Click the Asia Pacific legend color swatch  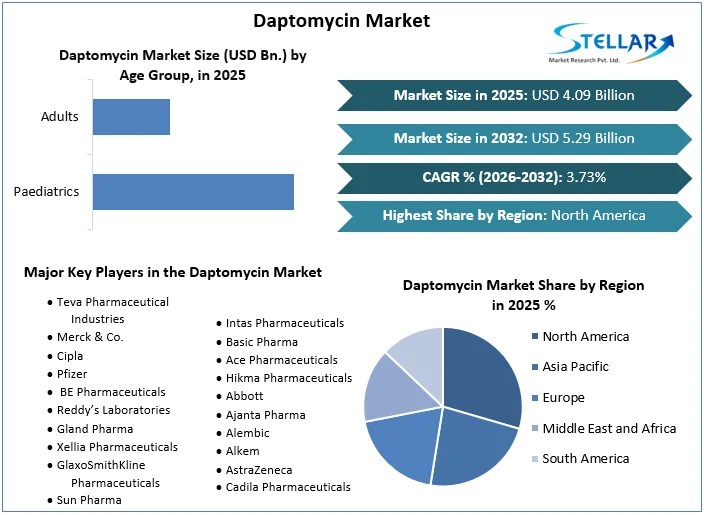pyautogui.click(x=534, y=367)
